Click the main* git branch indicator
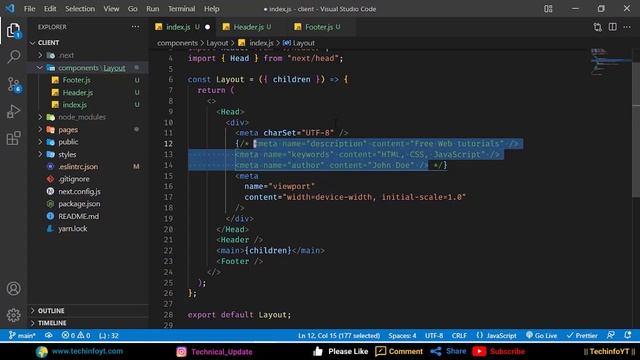640x360 pixels. tap(22, 336)
